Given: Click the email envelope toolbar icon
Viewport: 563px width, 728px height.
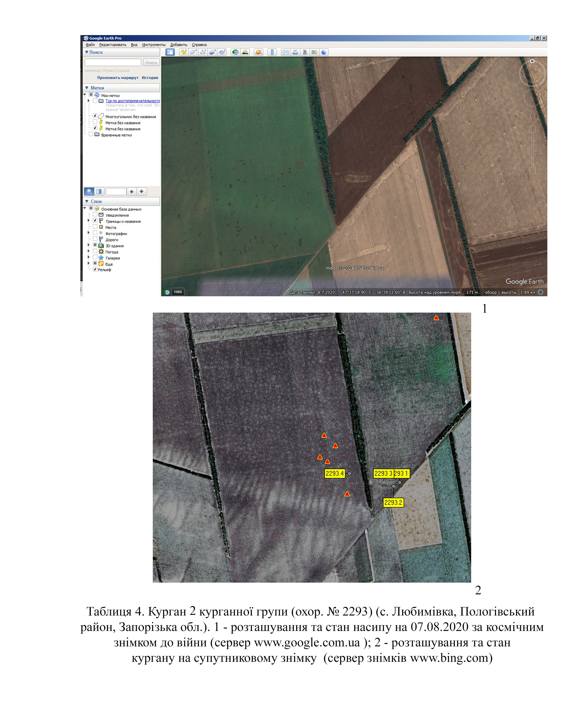Looking at the screenshot, I should (285, 52).
